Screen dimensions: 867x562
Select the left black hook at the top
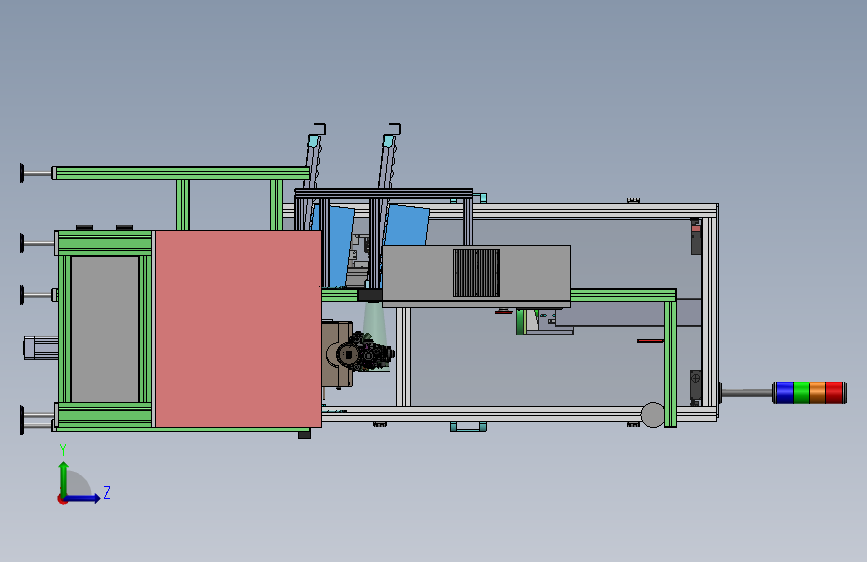(x=320, y=129)
